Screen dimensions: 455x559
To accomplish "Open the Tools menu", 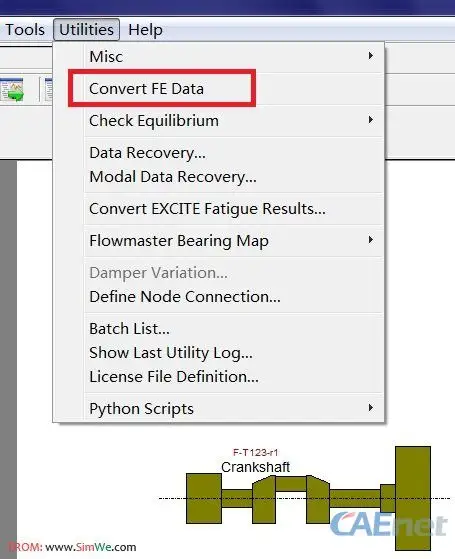I will (x=25, y=30).
